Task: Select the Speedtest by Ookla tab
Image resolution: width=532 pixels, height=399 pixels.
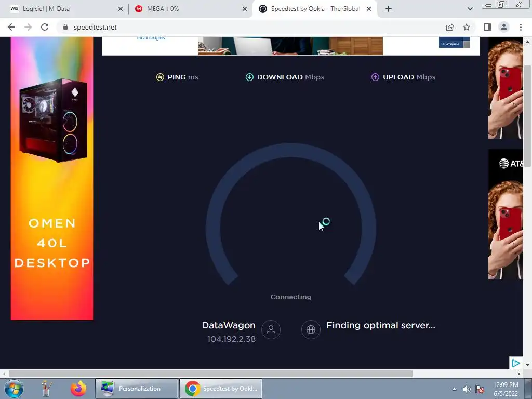Action: pos(314,9)
